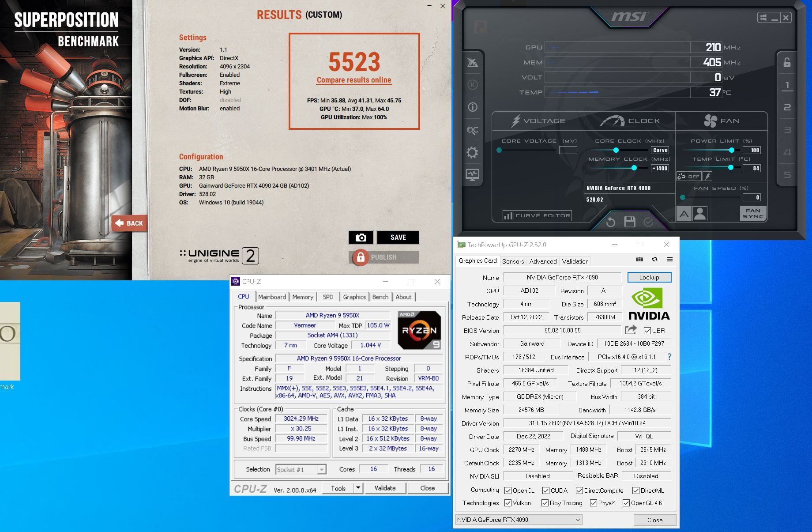Click the Power Limit 100 value field
This screenshot has height=532, width=812.
752,150
